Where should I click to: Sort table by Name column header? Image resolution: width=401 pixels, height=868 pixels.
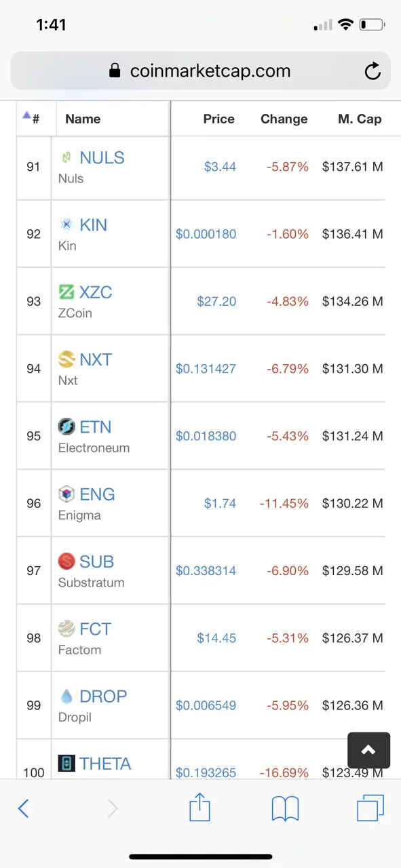83,119
